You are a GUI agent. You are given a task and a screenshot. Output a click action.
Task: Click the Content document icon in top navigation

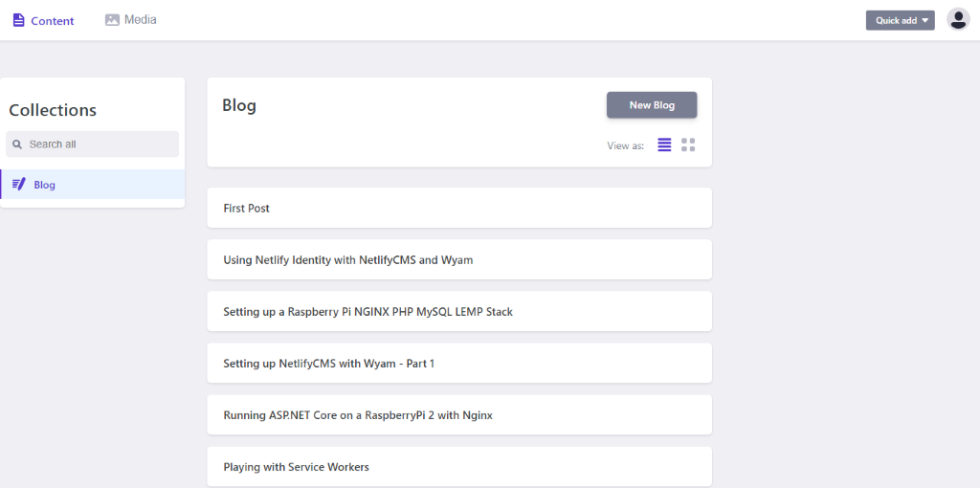(x=18, y=20)
